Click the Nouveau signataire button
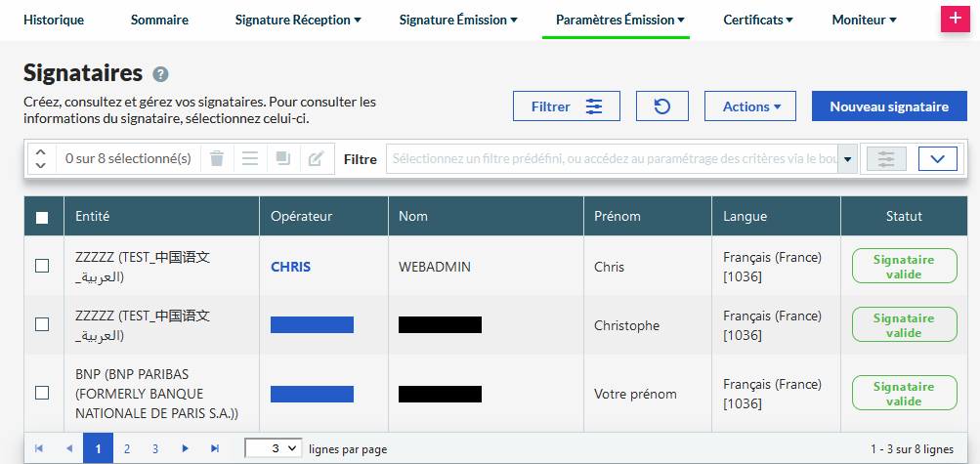The height and width of the screenshot is (464, 980). (x=889, y=106)
